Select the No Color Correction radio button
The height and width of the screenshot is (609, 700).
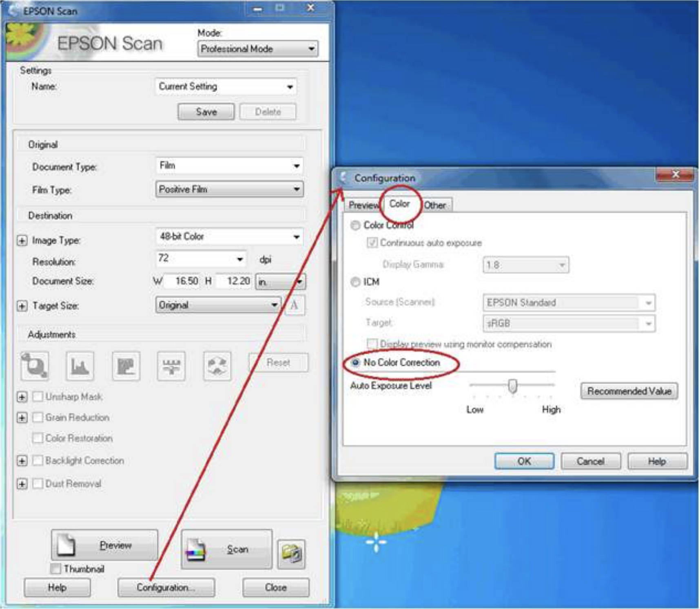[355, 362]
